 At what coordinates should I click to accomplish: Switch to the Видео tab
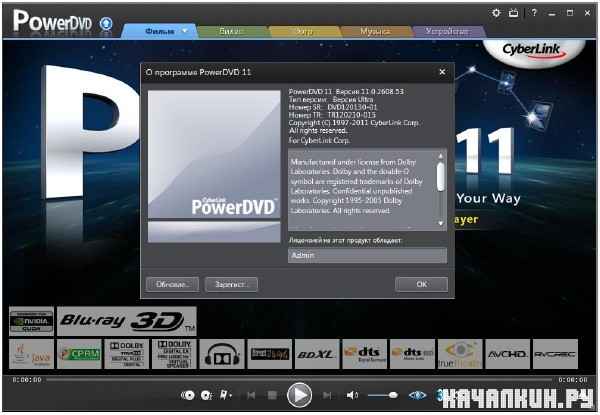tap(231, 31)
